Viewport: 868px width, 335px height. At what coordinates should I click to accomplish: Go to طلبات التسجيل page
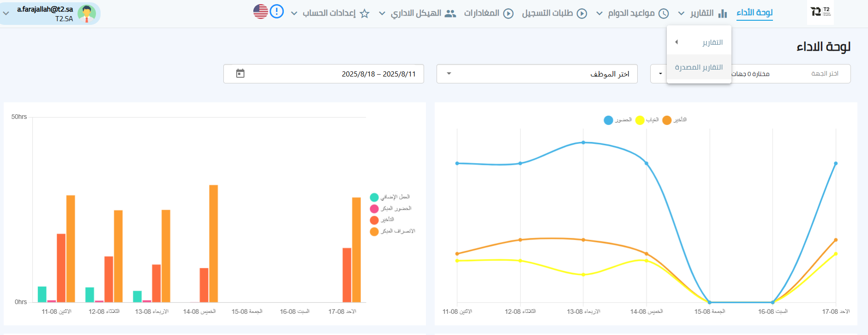pyautogui.click(x=547, y=13)
